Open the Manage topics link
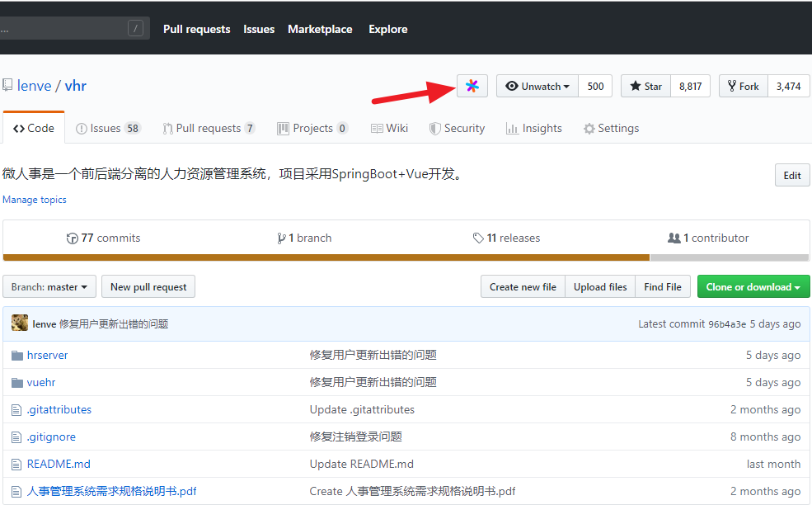Screen dimensions: 812x505 (34, 200)
